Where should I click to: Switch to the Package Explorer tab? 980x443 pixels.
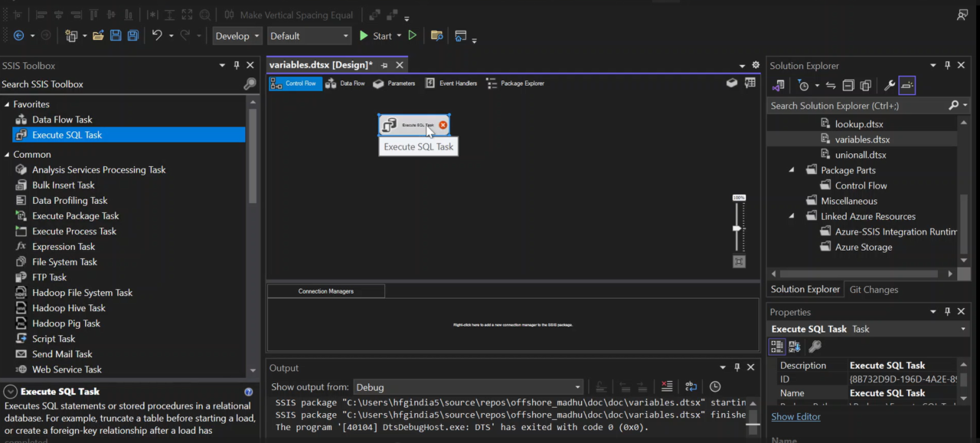515,84
